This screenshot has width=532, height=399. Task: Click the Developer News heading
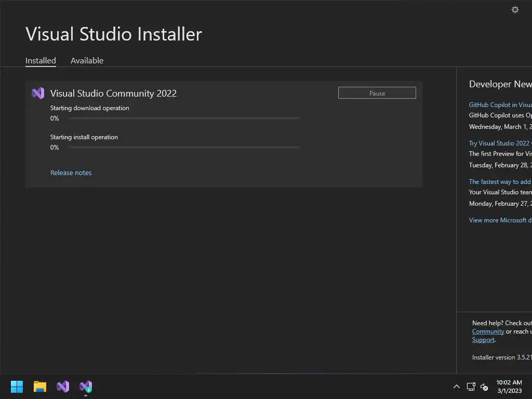click(500, 84)
